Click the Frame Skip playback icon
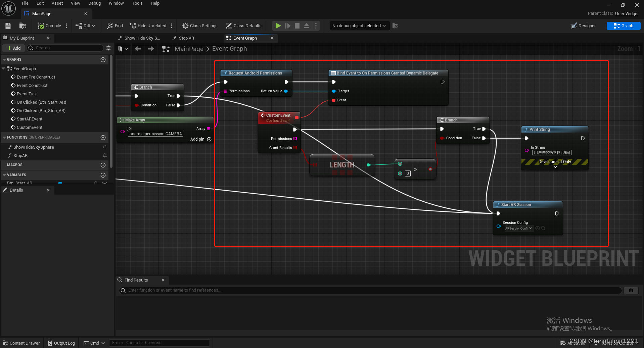644x348 pixels. 288,26
